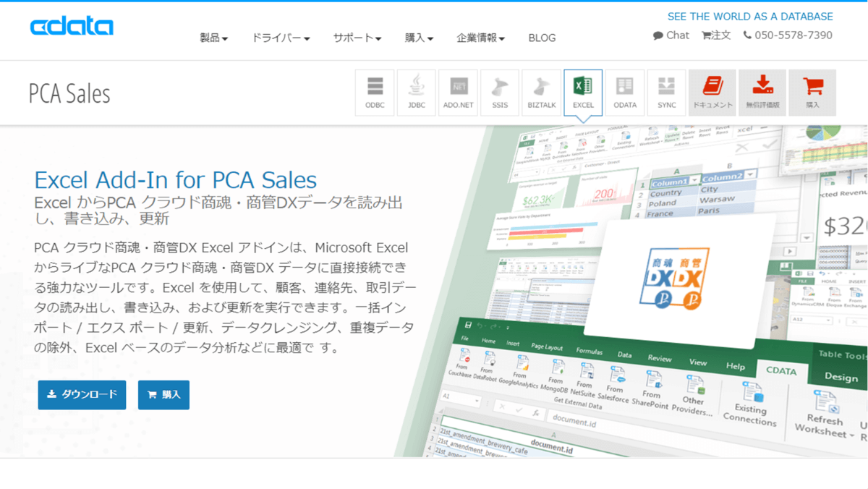The width and height of the screenshot is (868, 489).
Task: Click the blue ダウンロード button
Action: pos(82,395)
